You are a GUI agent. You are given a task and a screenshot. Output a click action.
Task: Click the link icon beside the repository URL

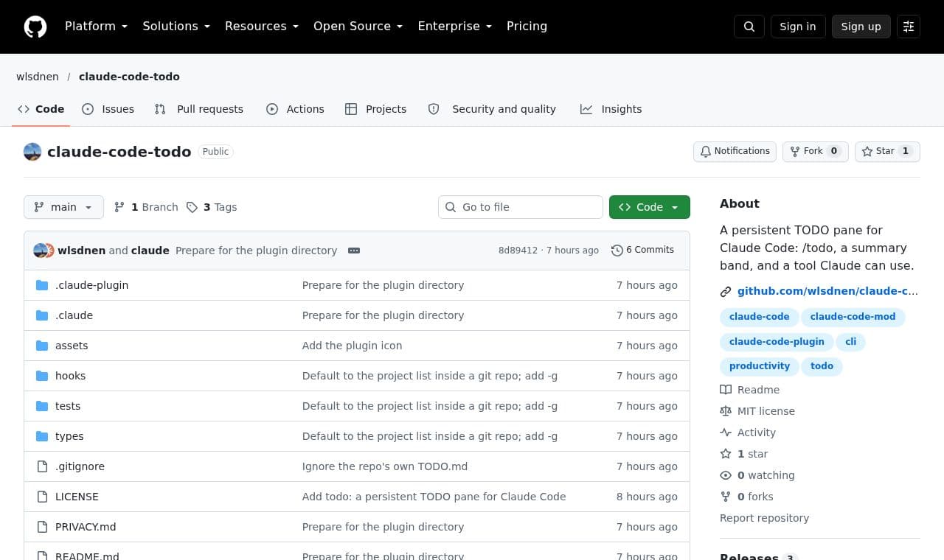pyautogui.click(x=726, y=292)
